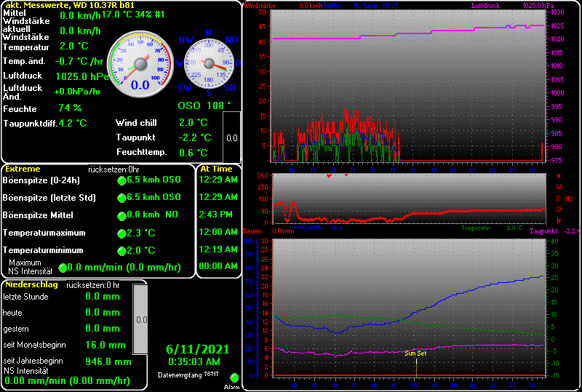The height and width of the screenshot is (392, 582).
Task: Click the small black 0.0 box near Taupunkt
Action: [x=231, y=137]
